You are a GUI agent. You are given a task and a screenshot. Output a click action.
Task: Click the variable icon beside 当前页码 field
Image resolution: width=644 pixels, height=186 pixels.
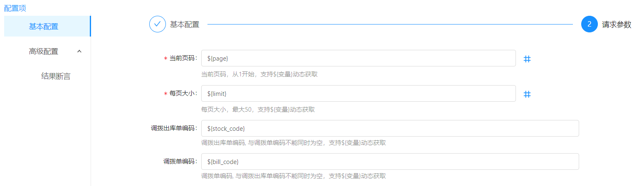tap(527, 59)
